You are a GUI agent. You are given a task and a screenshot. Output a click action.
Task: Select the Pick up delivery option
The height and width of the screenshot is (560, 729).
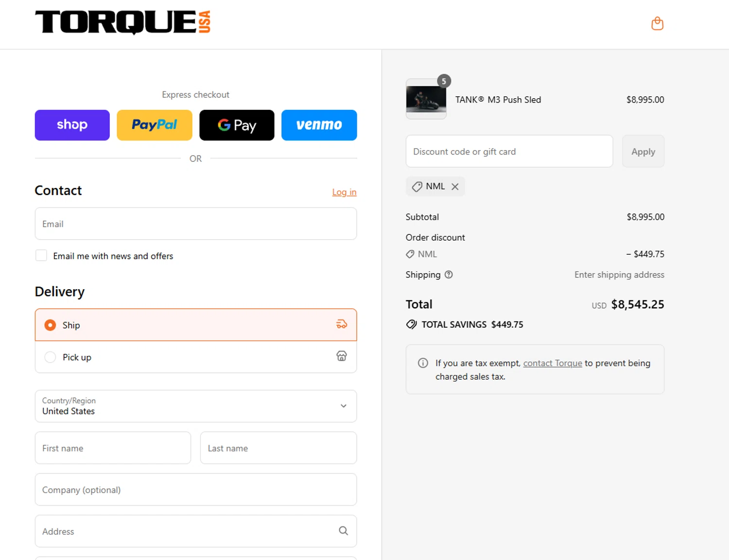tap(196, 357)
